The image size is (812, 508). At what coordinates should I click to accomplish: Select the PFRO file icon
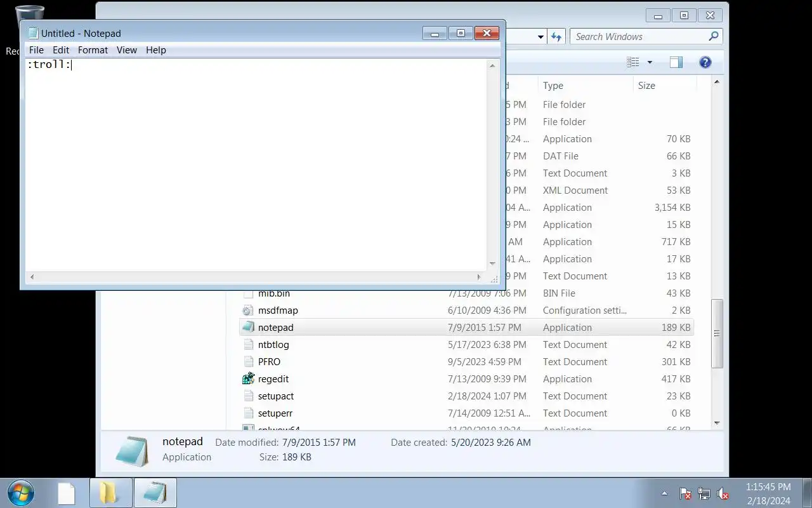coord(248,362)
